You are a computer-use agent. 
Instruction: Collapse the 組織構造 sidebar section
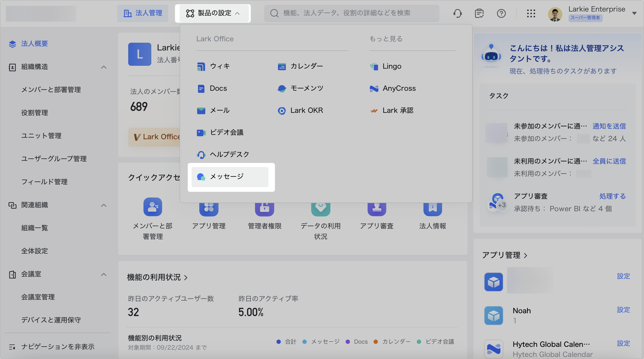coord(104,67)
